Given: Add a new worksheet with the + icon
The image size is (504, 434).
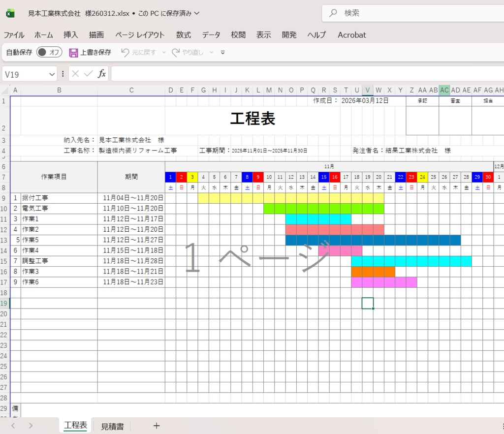Looking at the screenshot, I should (x=156, y=425).
